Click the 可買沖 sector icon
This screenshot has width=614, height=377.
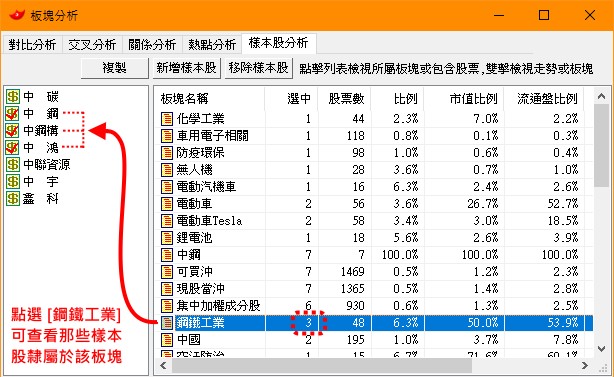click(167, 272)
